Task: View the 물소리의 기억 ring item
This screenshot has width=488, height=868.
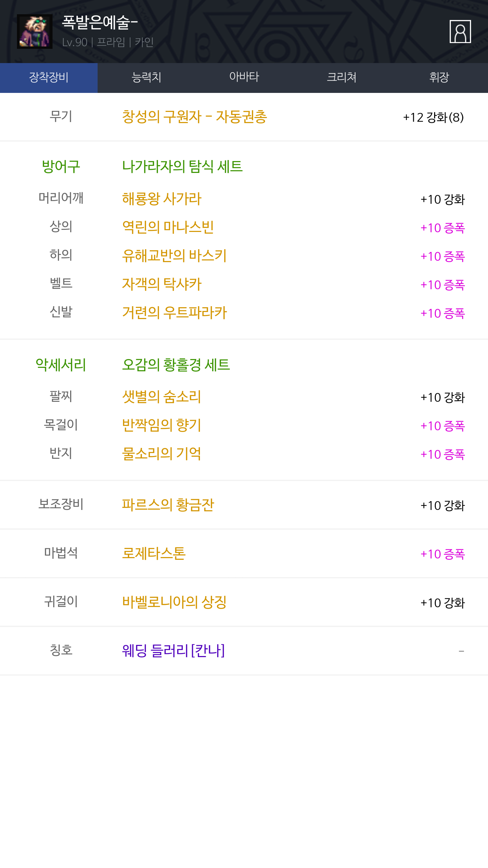Action: point(161,454)
